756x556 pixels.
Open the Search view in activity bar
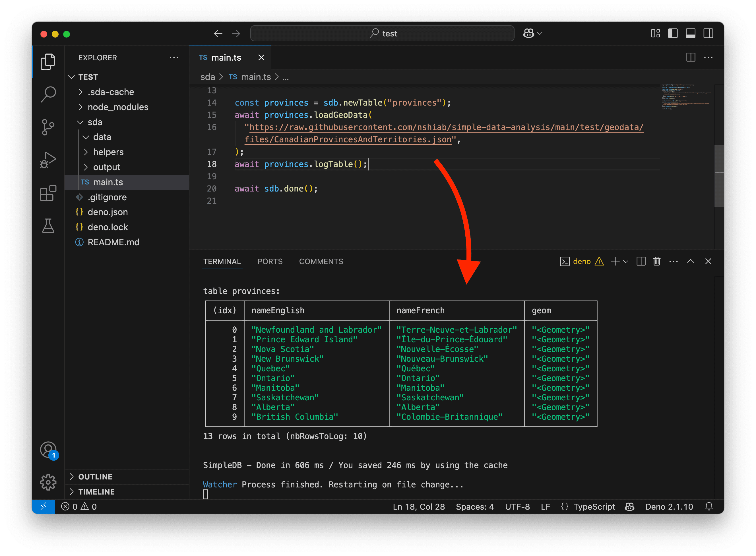(x=48, y=94)
